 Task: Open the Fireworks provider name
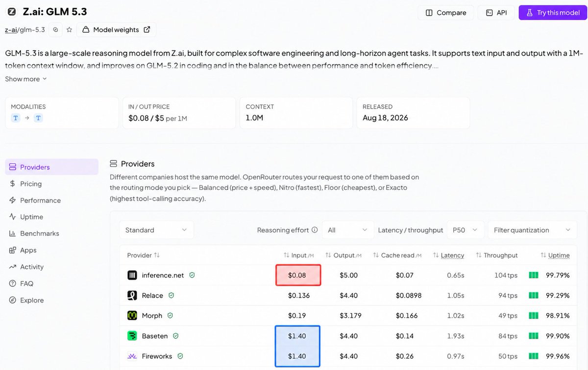157,356
